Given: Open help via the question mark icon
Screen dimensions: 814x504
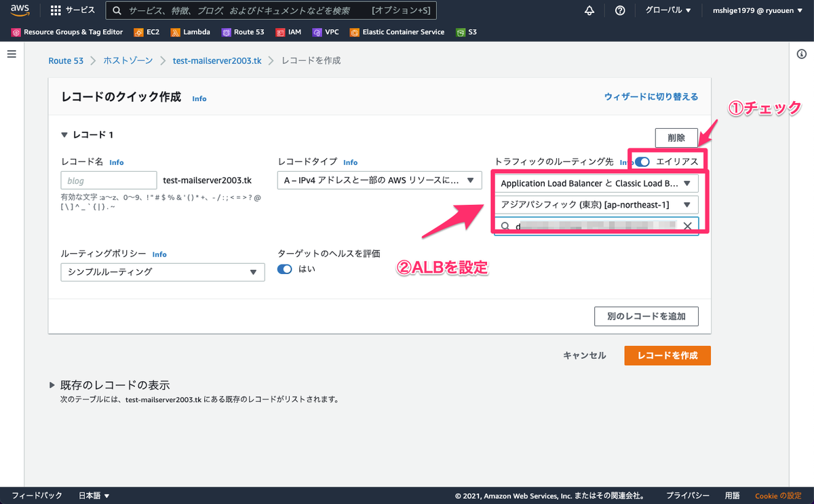Looking at the screenshot, I should point(619,10).
